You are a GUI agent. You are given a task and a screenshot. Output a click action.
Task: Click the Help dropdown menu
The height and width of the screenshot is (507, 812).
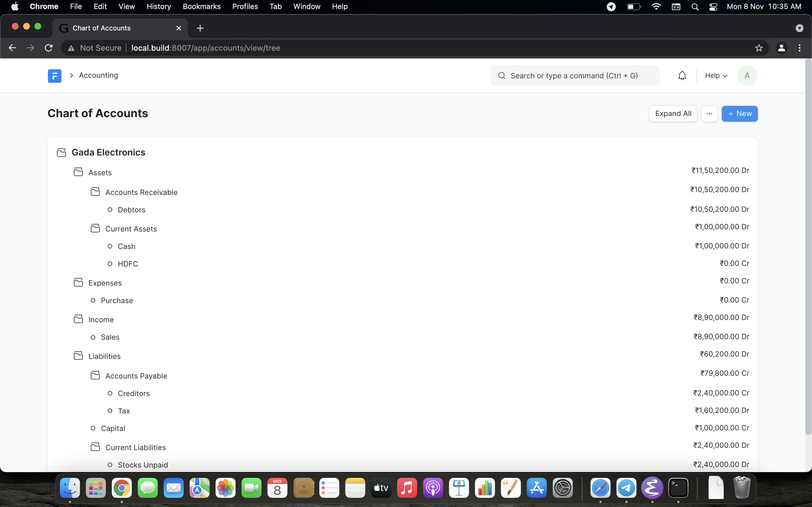tap(715, 75)
